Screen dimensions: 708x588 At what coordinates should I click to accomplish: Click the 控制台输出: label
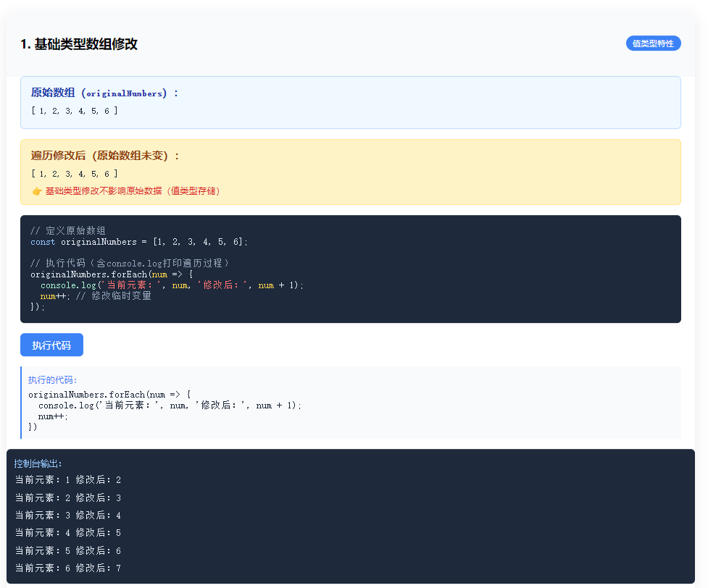point(38,463)
